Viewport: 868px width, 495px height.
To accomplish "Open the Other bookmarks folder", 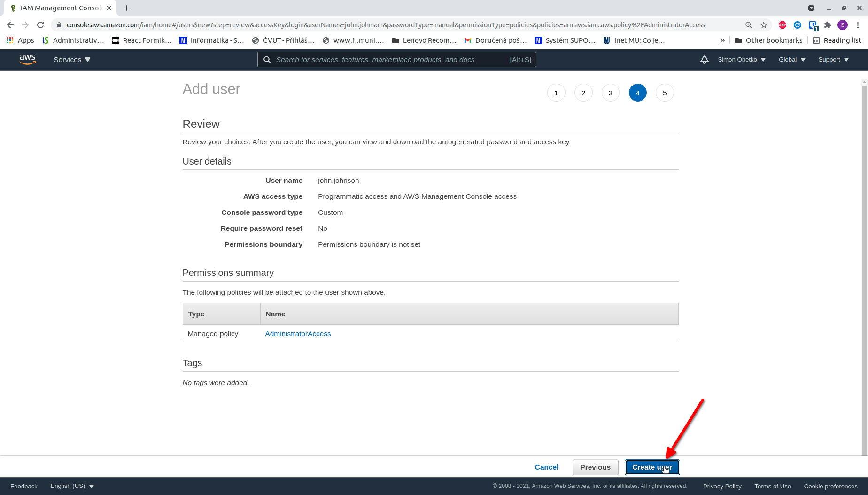I will coord(768,40).
